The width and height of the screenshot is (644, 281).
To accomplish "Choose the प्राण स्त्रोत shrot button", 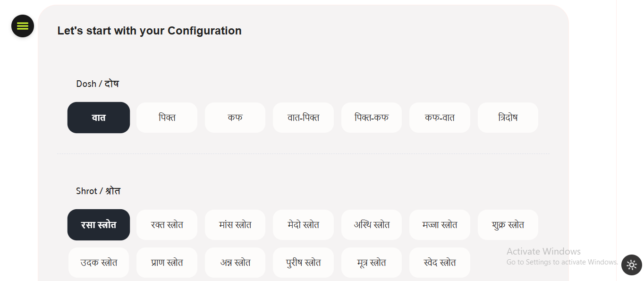I will 167,263.
